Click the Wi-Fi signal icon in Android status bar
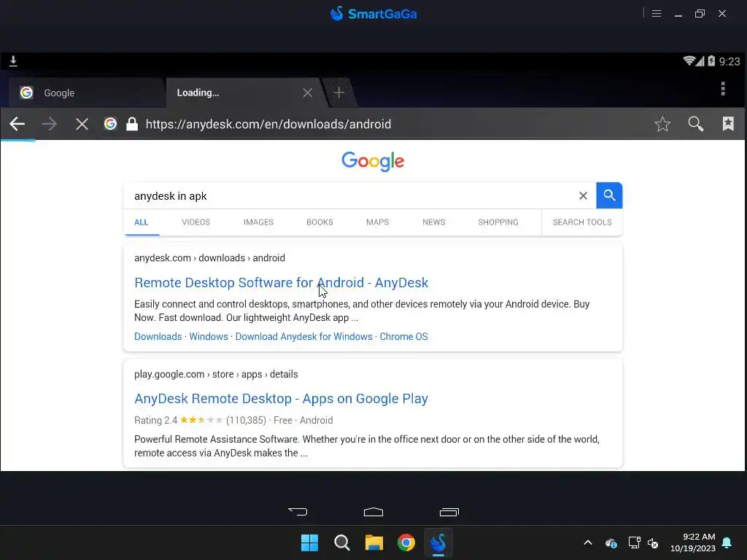The height and width of the screenshot is (560, 747). (689, 61)
